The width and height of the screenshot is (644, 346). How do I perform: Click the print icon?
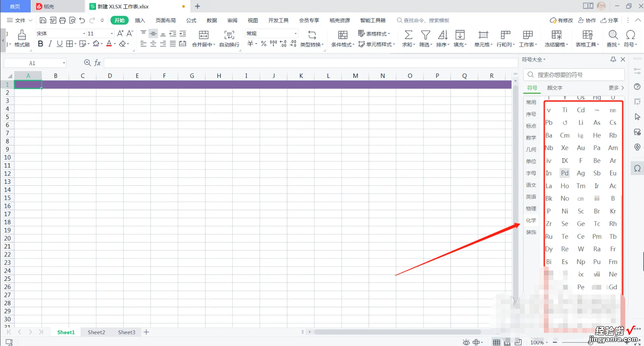pos(63,20)
